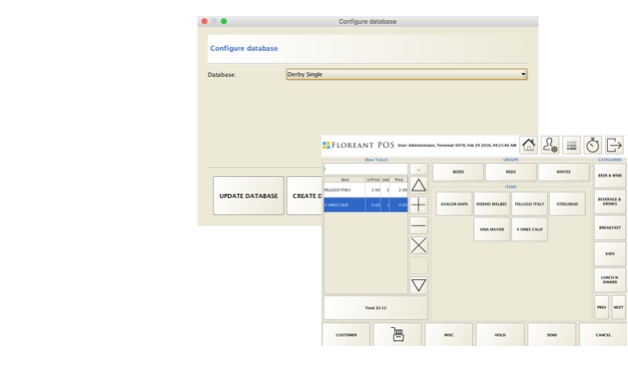The width and height of the screenshot is (628, 373).
Task: Click the Price column header in ticket table
Action: click(x=399, y=179)
